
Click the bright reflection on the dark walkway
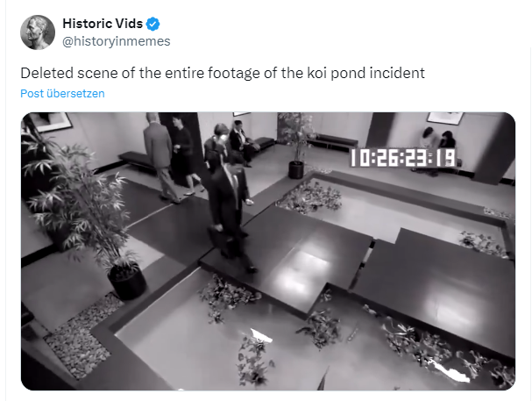point(299,269)
